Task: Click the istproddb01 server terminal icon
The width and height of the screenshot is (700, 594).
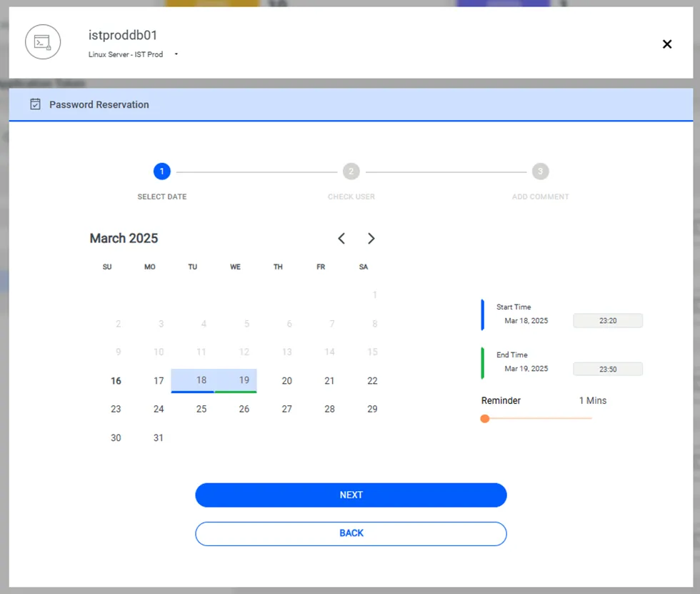Action: click(x=43, y=42)
